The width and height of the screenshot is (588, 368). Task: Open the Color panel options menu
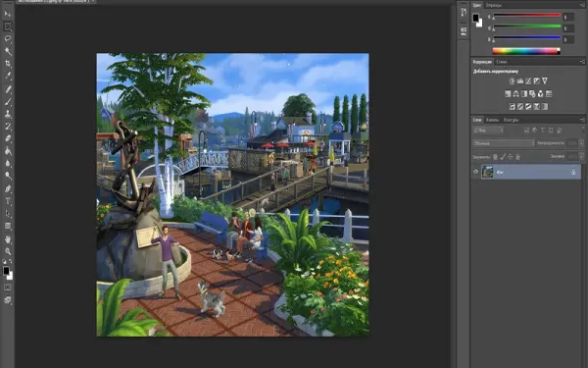tap(582, 5)
